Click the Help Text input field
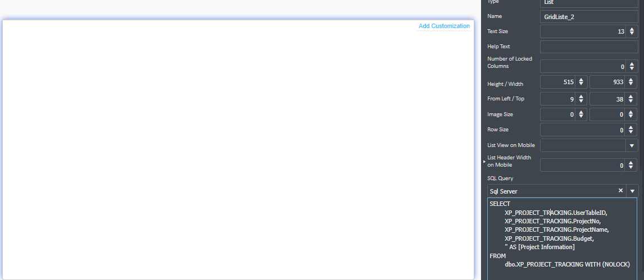The height and width of the screenshot is (280, 644). 589,47
